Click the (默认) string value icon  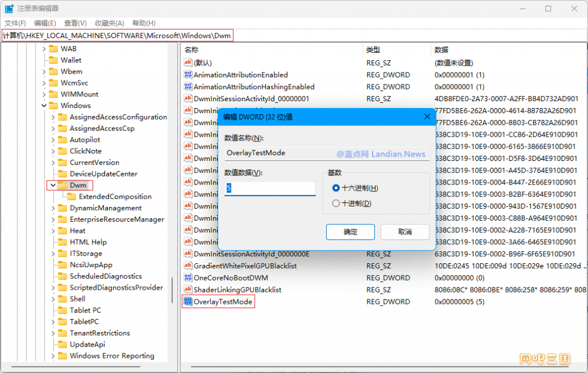pos(188,63)
